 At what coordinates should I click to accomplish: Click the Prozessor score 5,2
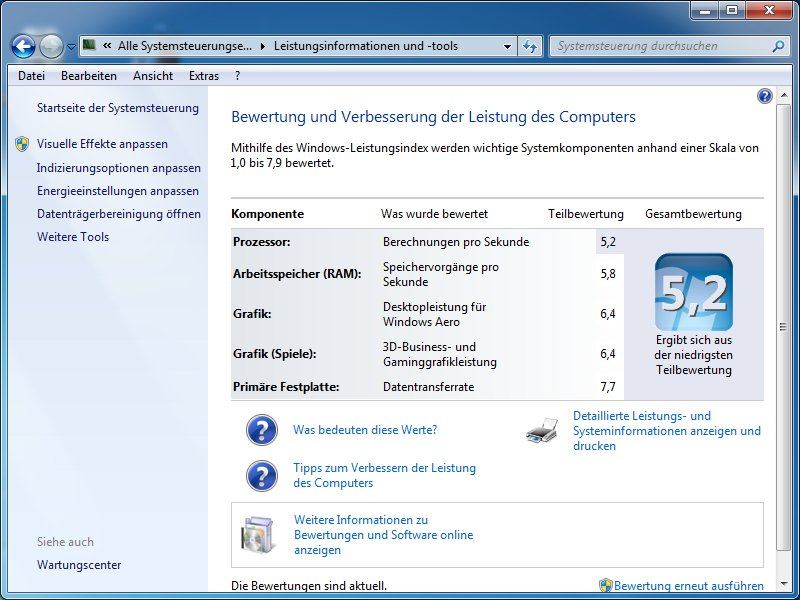(x=608, y=242)
